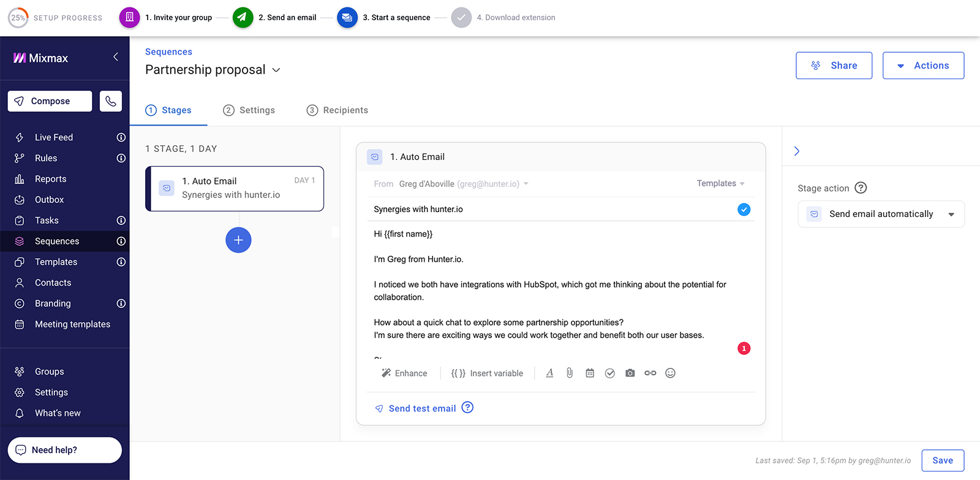This screenshot has height=480, width=980.
Task: Click the 25% setup progress circle
Action: (18, 17)
